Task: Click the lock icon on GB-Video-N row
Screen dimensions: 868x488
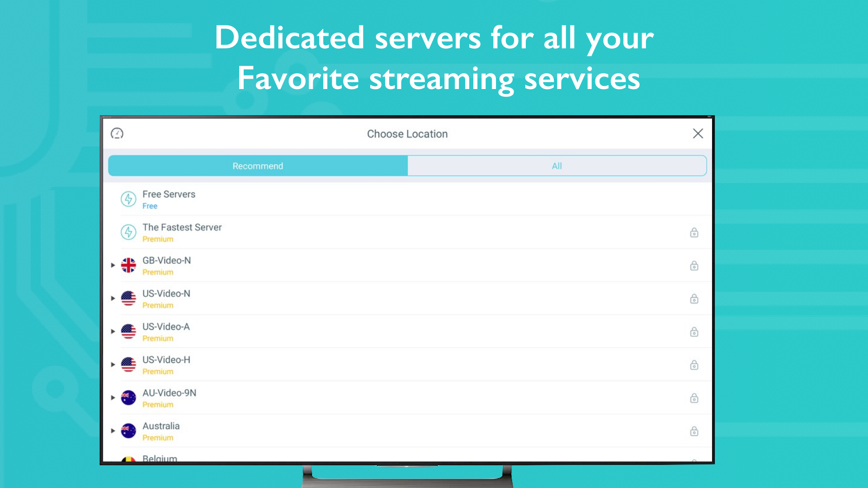Action: [x=694, y=266]
